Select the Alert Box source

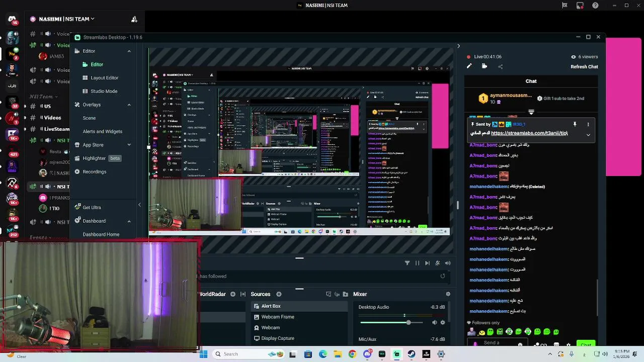click(x=299, y=306)
